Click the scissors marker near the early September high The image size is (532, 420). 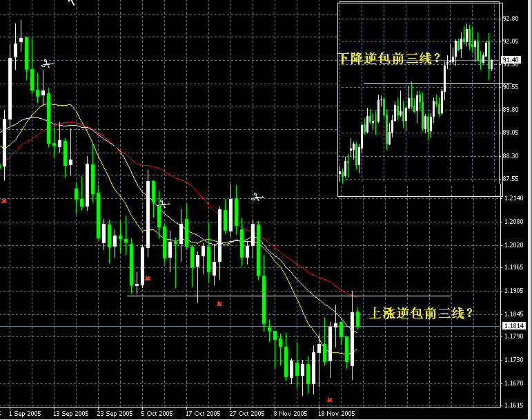pyautogui.click(x=48, y=64)
